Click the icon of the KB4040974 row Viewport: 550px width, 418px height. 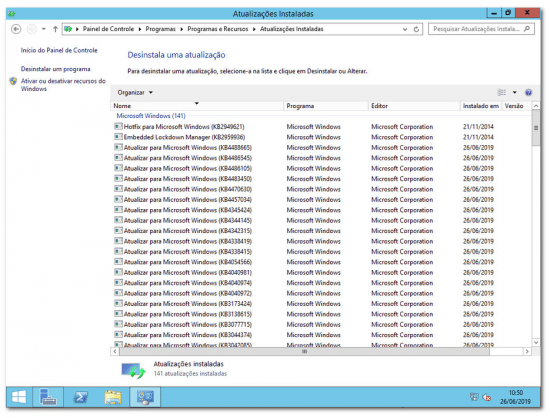pyautogui.click(x=118, y=283)
